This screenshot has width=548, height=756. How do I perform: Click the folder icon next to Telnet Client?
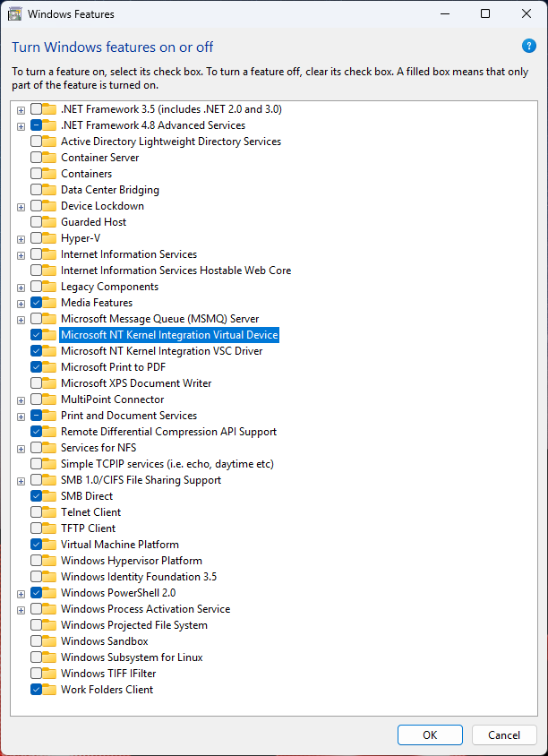click(49, 511)
